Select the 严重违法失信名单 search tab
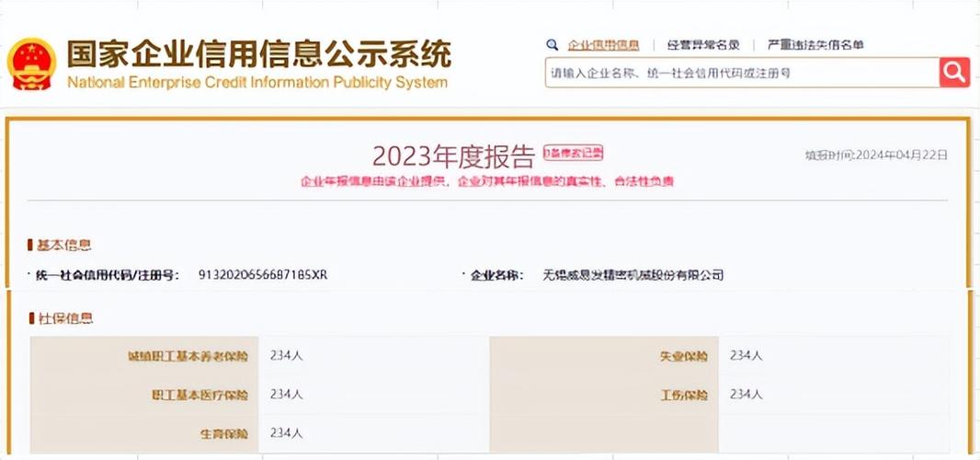The image size is (980, 460). coord(815,44)
